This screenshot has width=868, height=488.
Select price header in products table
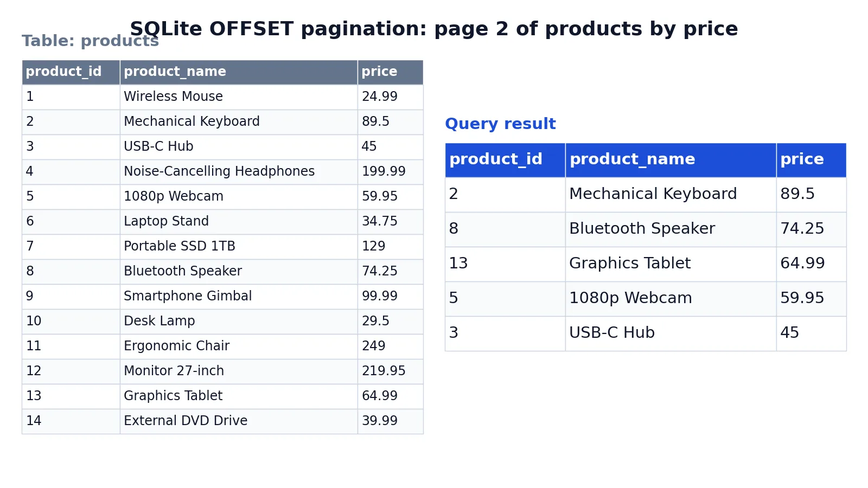[x=391, y=72]
